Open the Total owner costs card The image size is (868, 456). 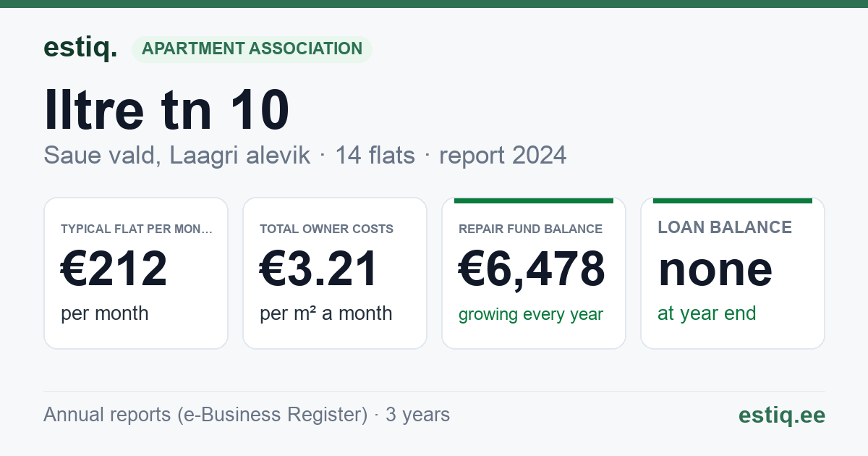pos(335,273)
